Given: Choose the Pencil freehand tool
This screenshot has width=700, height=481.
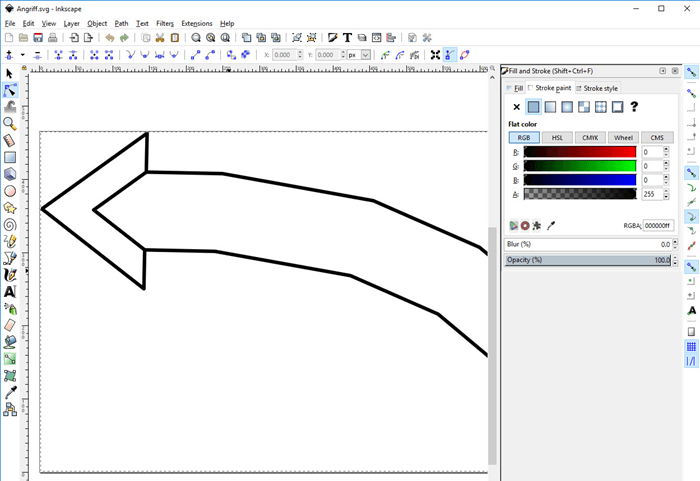Looking at the screenshot, I should [10, 241].
